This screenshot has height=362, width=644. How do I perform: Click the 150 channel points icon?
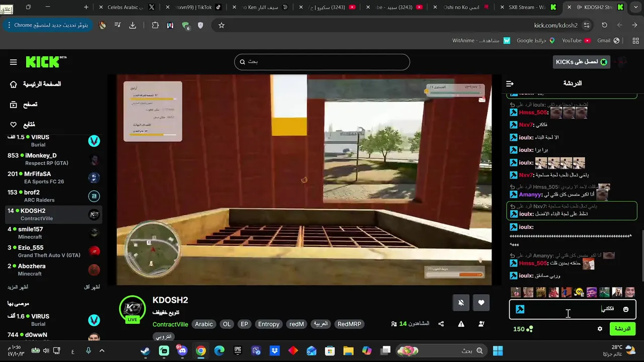[529, 329]
